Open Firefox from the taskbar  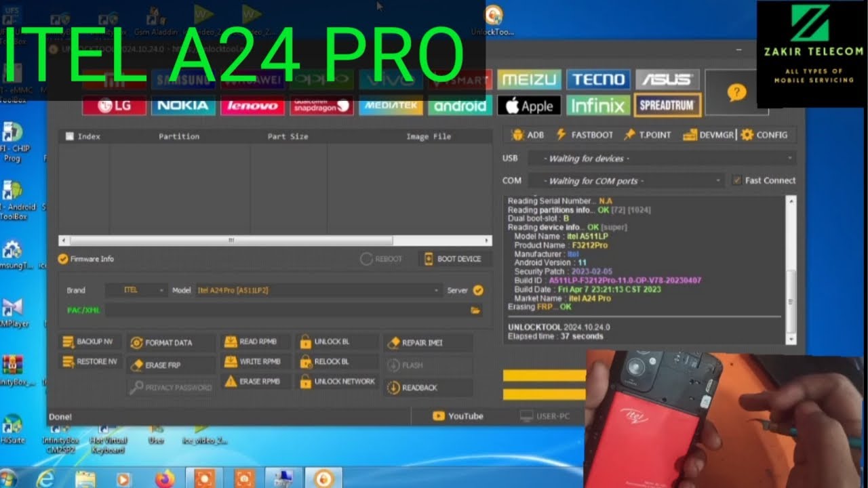tap(164, 479)
